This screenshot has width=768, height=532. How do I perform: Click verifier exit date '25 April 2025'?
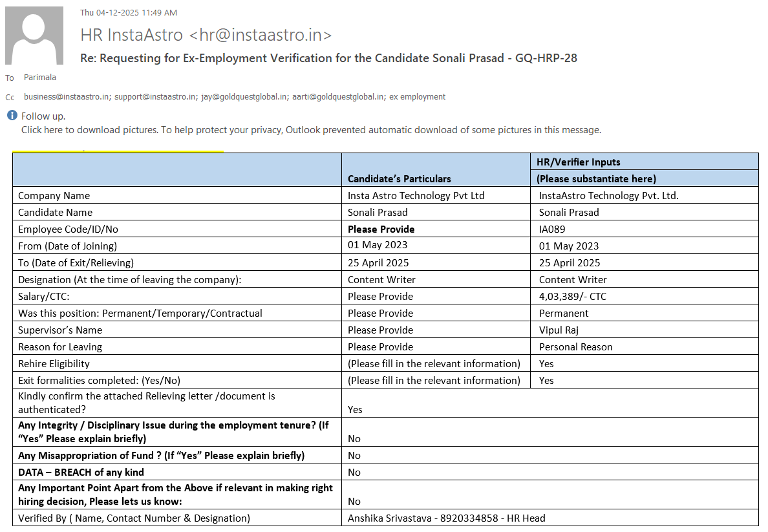click(x=569, y=262)
